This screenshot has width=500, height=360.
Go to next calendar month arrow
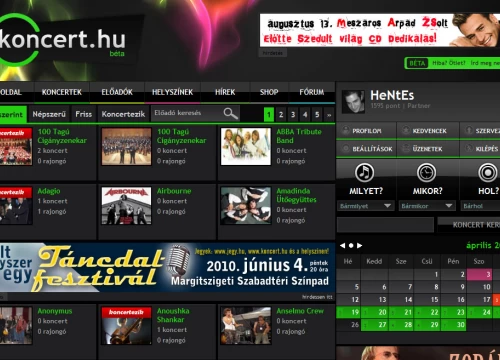click(x=359, y=246)
